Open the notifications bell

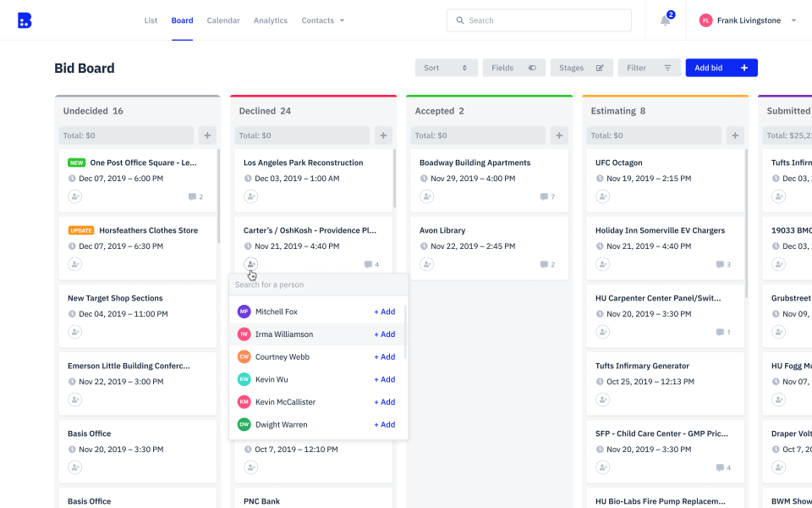665,19
